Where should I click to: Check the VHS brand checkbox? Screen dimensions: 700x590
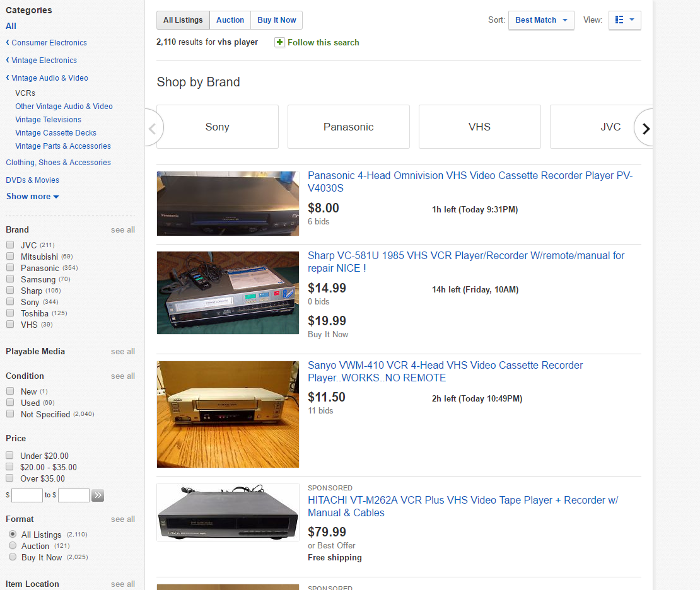pyautogui.click(x=10, y=324)
